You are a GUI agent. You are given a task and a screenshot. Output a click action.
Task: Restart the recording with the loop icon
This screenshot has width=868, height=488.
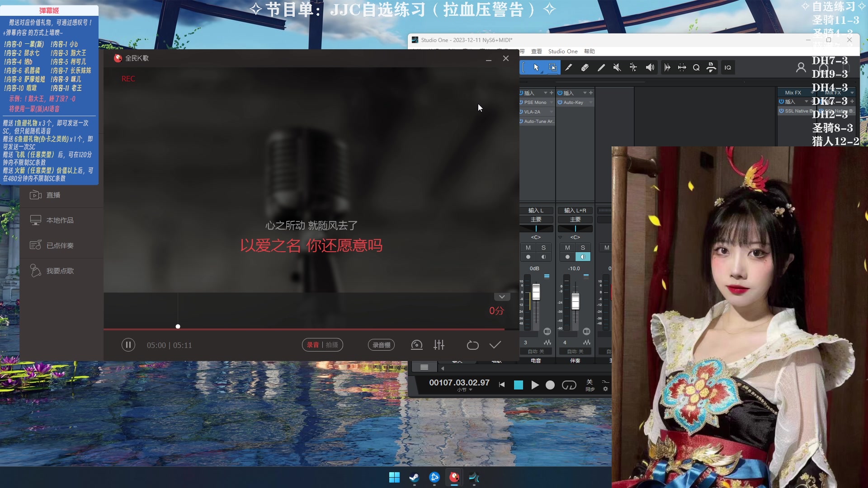(472, 345)
